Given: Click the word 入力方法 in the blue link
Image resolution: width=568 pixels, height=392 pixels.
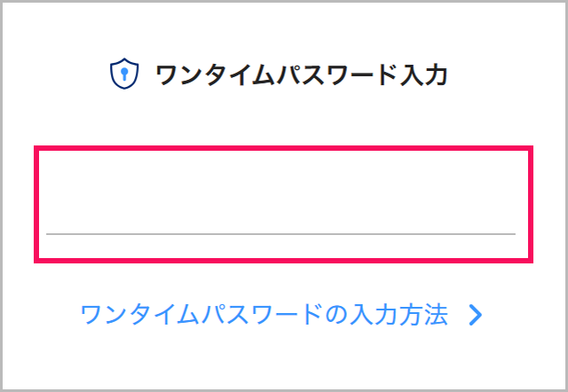Looking at the screenshot, I should pos(398,315).
